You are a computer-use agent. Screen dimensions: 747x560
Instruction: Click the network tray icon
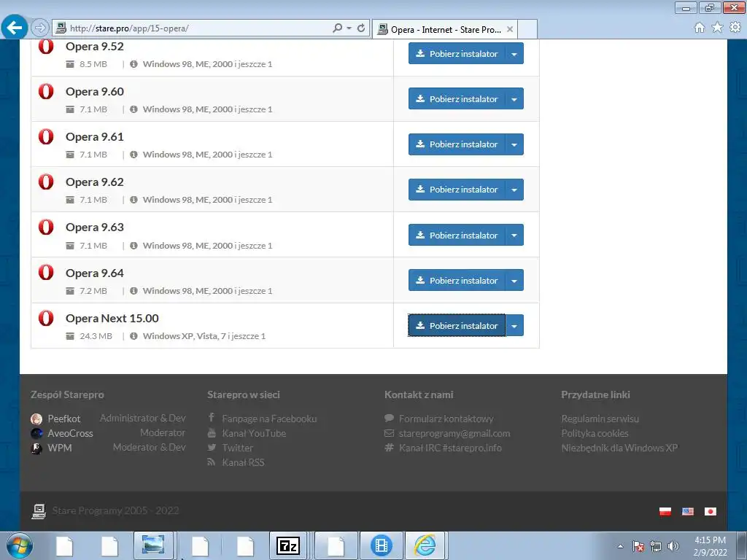(656, 546)
